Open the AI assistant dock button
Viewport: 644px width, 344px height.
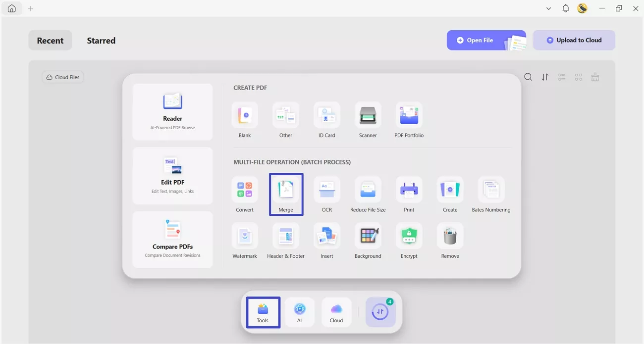[x=300, y=312]
